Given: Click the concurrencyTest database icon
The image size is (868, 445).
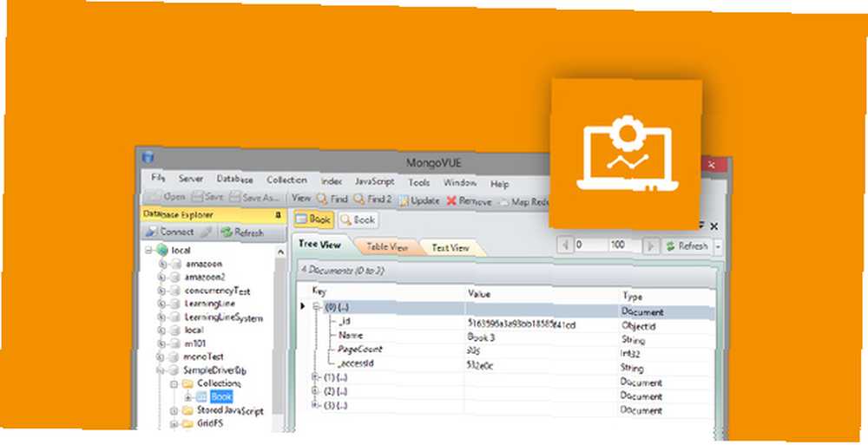Looking at the screenshot, I should (x=176, y=290).
